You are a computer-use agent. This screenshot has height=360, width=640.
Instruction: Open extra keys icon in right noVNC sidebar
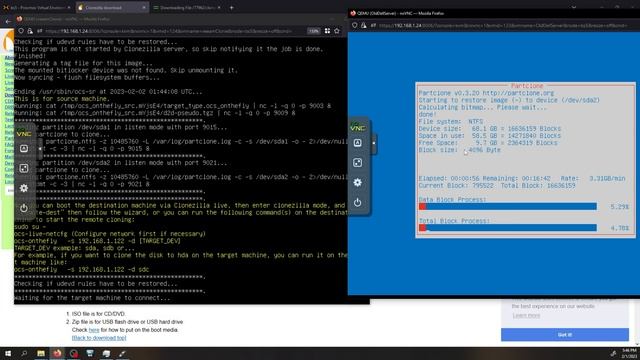point(358,143)
